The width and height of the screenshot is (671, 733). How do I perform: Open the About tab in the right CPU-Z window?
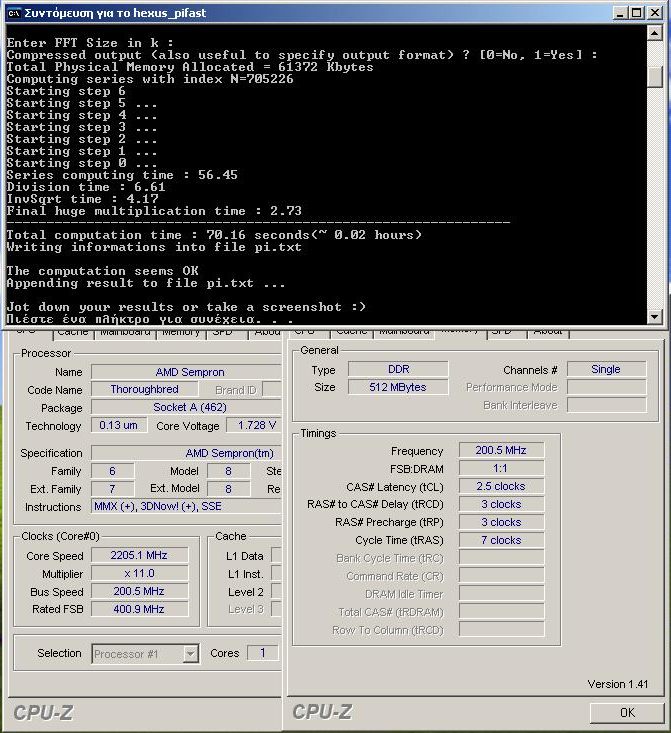[548, 332]
